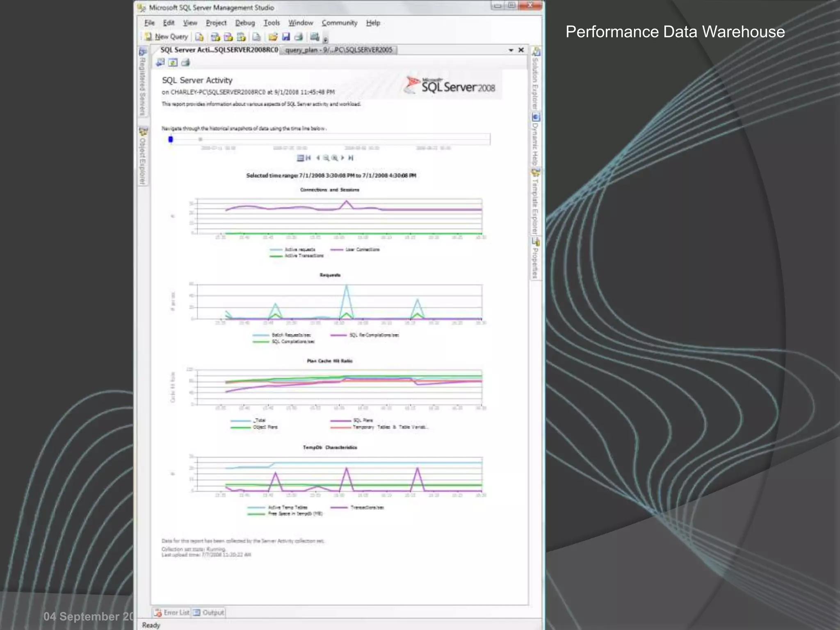Click the gray snapshot marker on timeline
The height and width of the screenshot is (630, 840).
[x=200, y=139]
